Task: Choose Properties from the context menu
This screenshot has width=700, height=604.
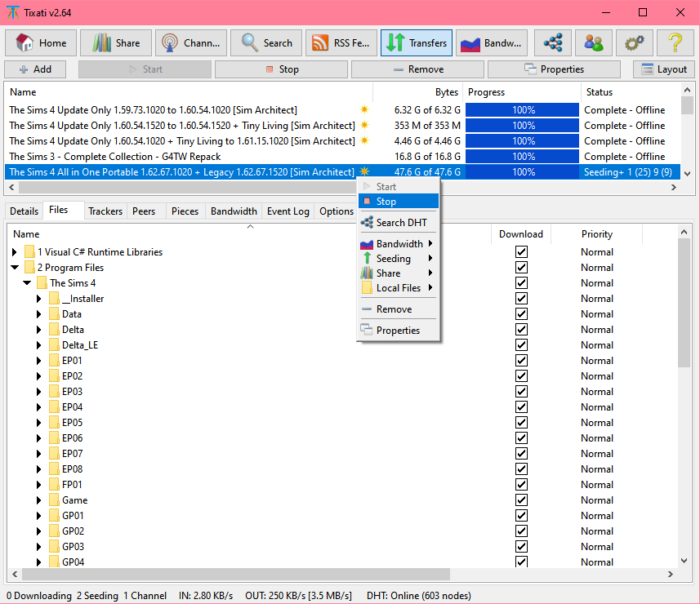Action: 399,330
